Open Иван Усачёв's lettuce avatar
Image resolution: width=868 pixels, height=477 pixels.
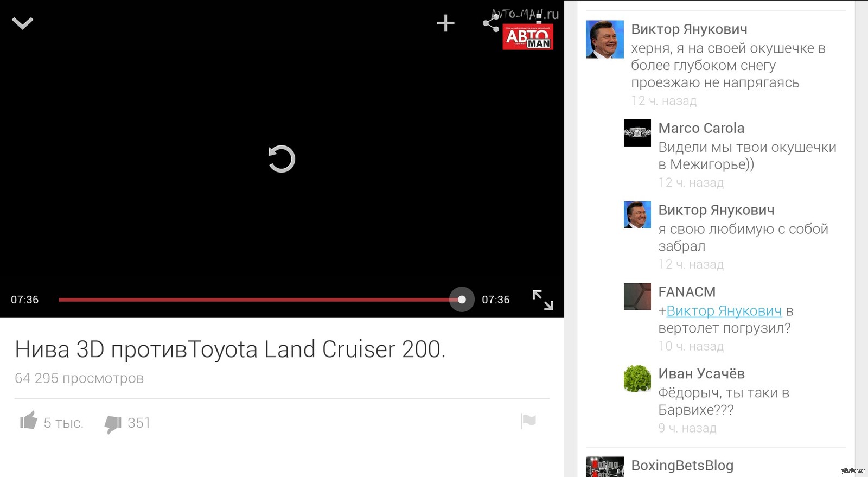[x=637, y=379]
